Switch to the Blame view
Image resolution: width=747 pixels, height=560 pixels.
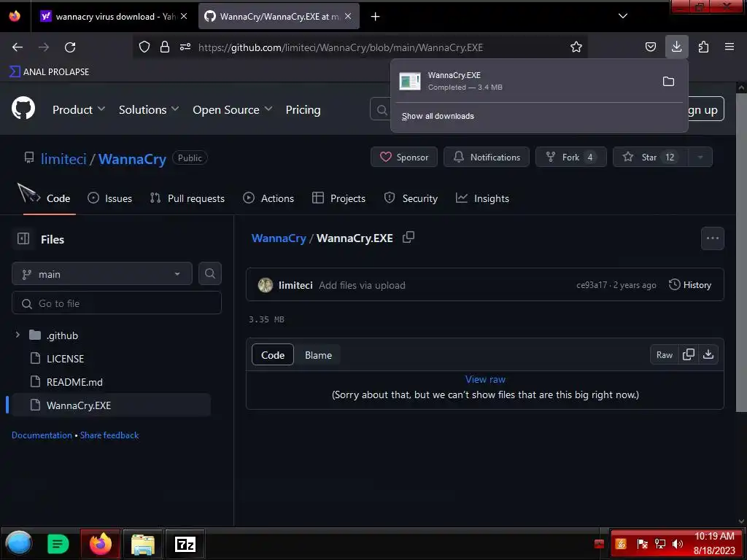click(318, 355)
